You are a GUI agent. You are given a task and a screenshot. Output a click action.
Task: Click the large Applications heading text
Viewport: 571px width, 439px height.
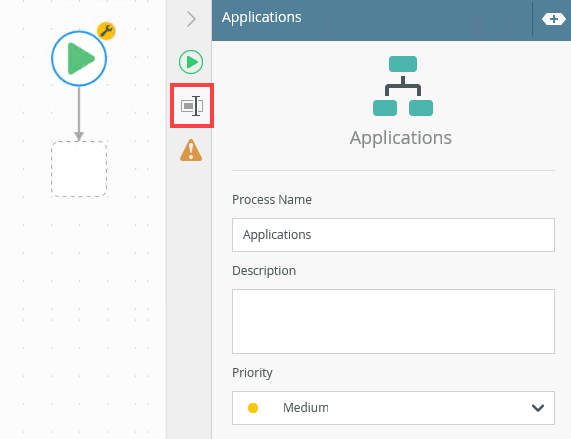(x=401, y=138)
